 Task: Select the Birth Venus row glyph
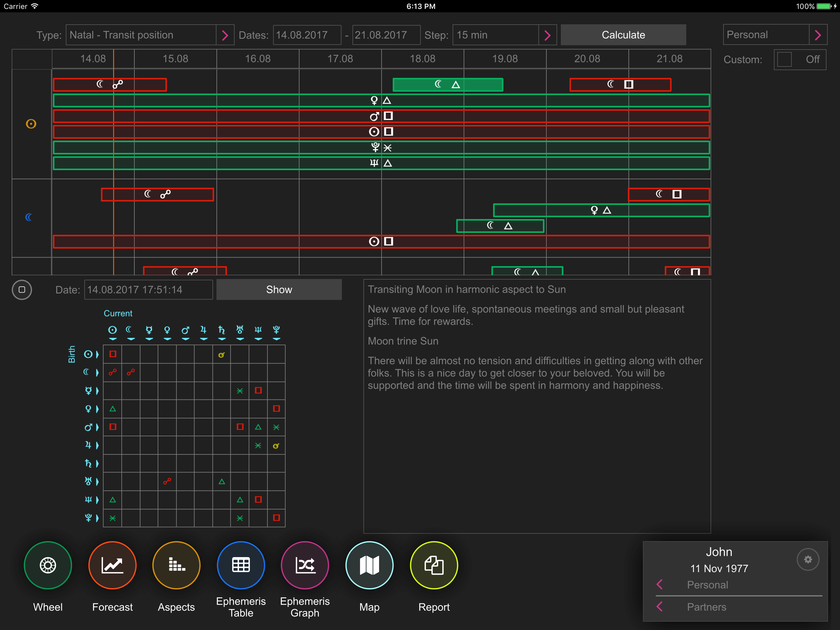pos(88,409)
